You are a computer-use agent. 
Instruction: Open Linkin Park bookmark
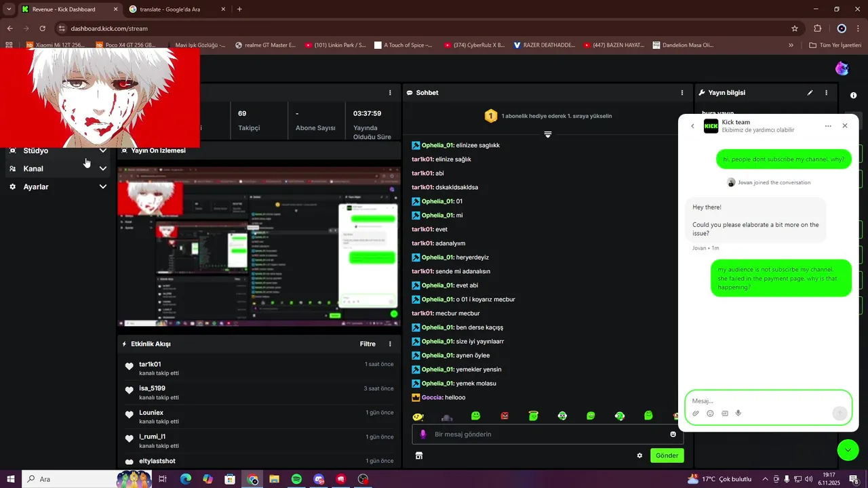(x=335, y=45)
